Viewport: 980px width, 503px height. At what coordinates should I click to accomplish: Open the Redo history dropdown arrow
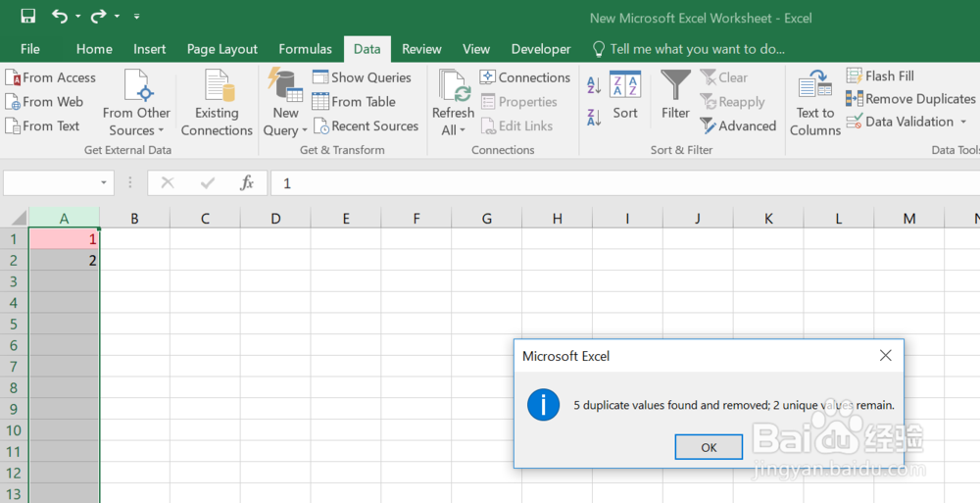(117, 17)
